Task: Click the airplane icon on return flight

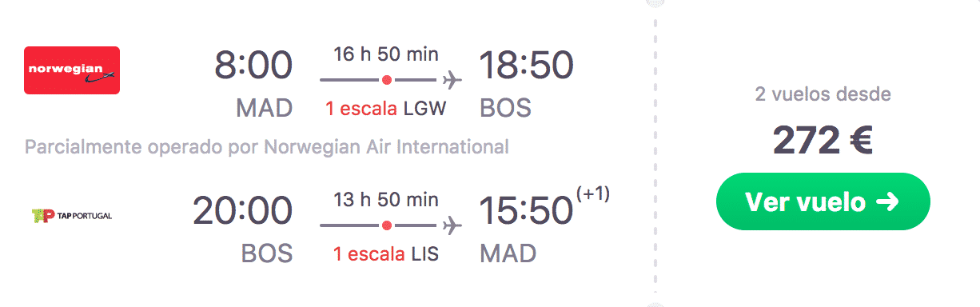Action: [451, 225]
